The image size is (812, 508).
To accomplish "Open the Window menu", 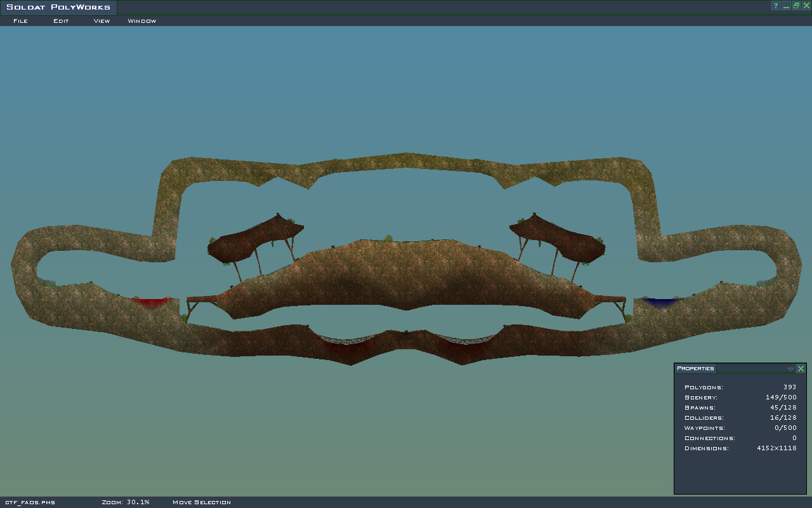I will 141,21.
